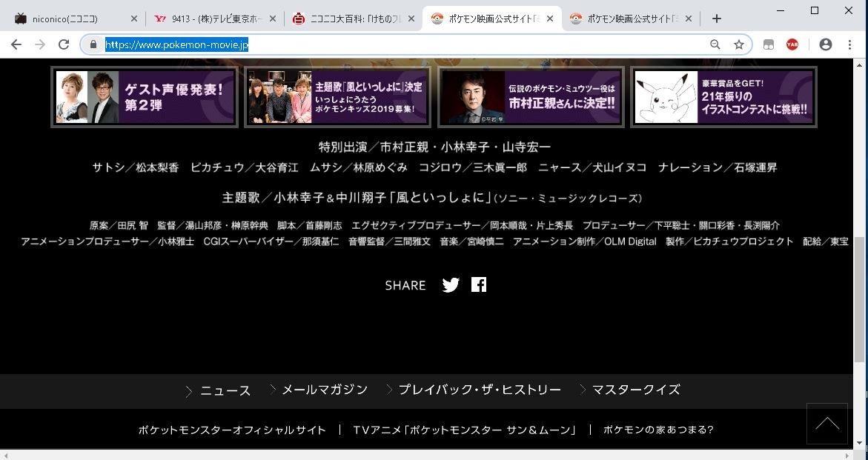Open the zoom magnifier in address bar
The image size is (868, 460).
click(x=715, y=44)
